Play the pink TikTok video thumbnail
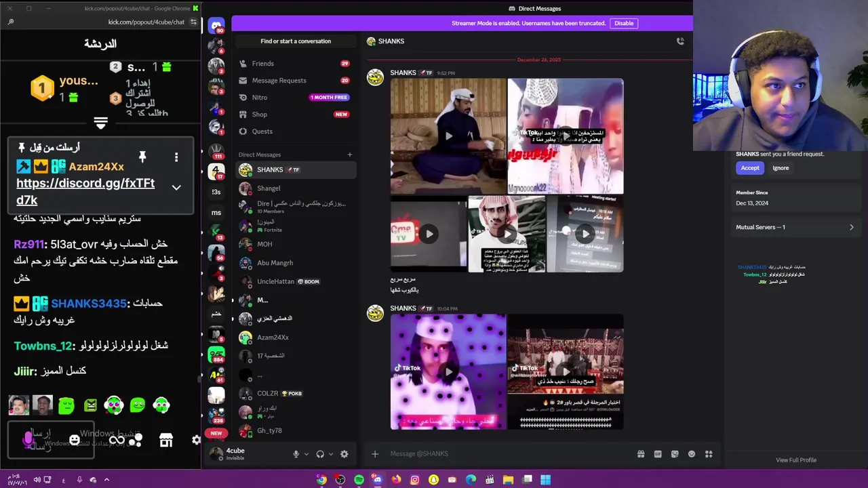The image size is (868, 488). pos(448,371)
